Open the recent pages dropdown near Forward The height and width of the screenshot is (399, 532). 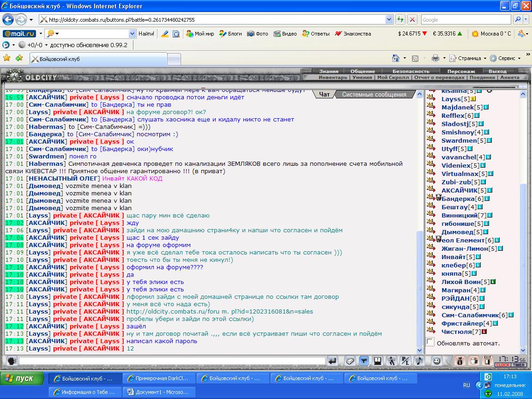point(31,20)
